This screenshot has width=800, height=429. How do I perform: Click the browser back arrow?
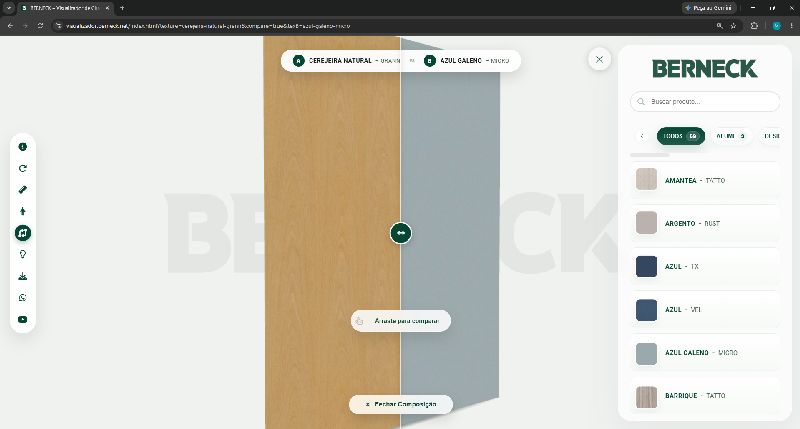pyautogui.click(x=11, y=26)
